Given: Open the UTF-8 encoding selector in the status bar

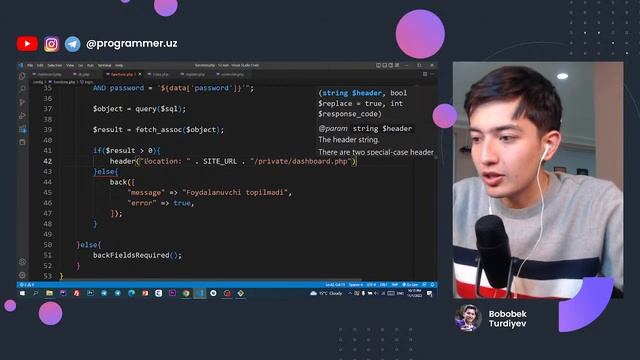Looking at the screenshot, I should (371, 284).
